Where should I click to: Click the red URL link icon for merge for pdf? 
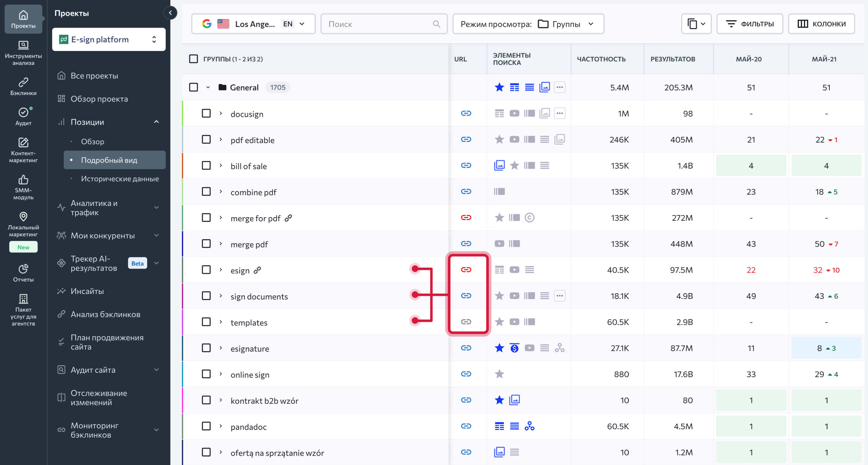pyautogui.click(x=466, y=218)
